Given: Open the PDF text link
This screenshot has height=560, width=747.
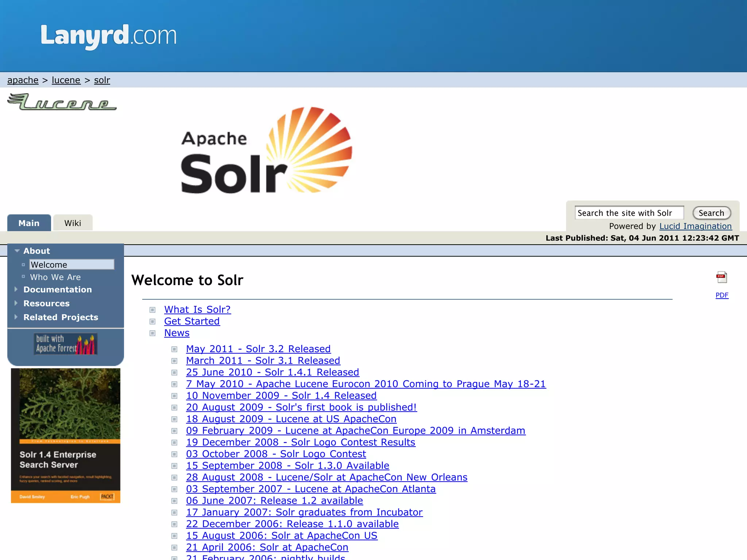Looking at the screenshot, I should 722,295.
